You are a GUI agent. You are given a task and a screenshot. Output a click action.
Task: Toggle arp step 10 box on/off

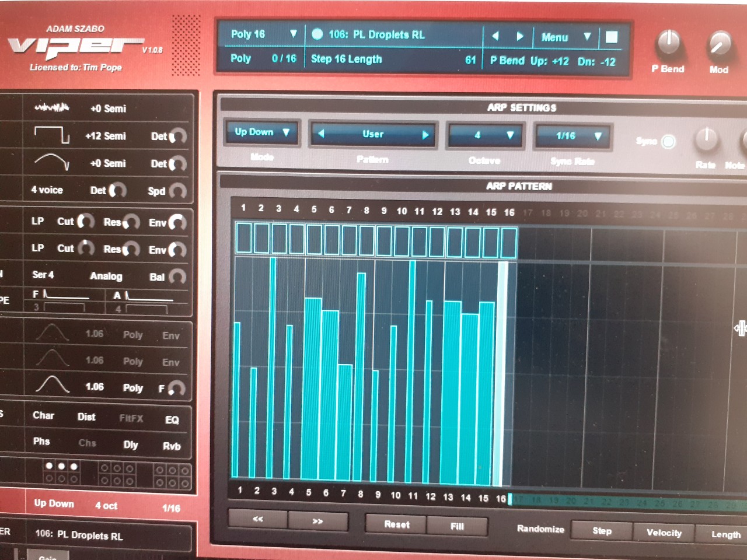(402, 241)
